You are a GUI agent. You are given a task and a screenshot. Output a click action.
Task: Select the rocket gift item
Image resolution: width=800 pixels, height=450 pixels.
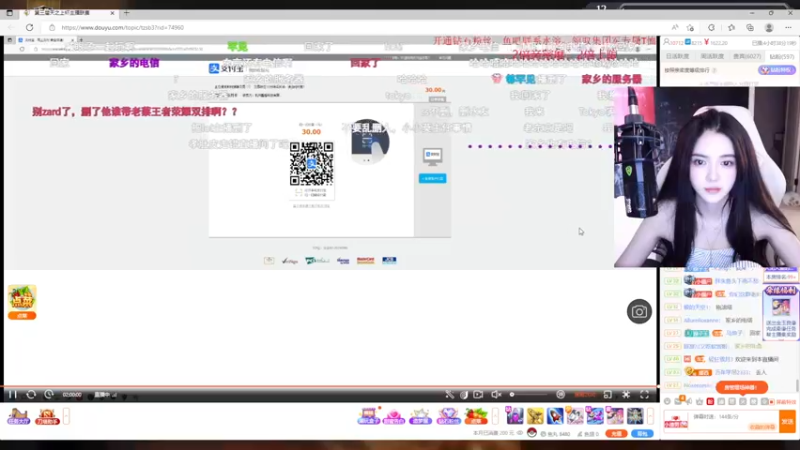[555, 416]
